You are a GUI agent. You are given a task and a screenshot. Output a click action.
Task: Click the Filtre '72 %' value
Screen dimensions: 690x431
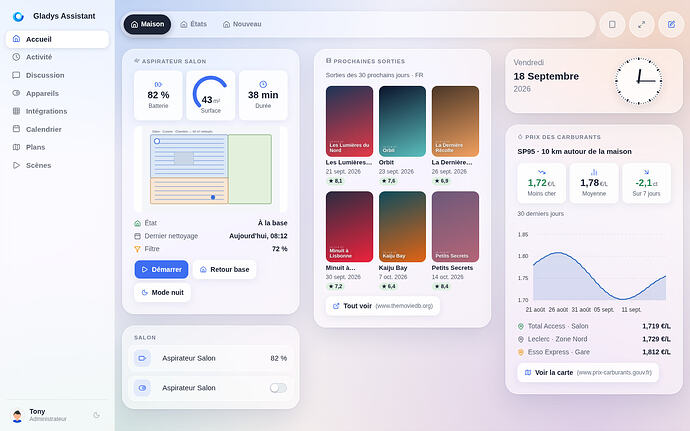[279, 249]
